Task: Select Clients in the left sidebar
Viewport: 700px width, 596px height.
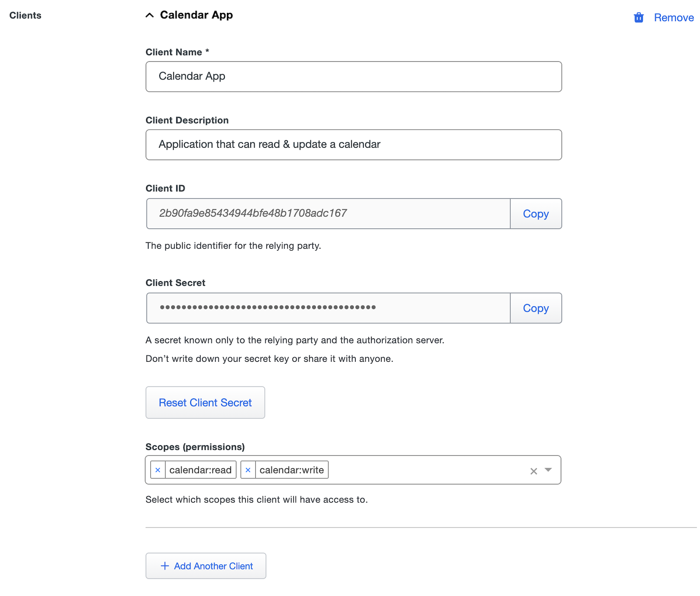Action: 25,15
